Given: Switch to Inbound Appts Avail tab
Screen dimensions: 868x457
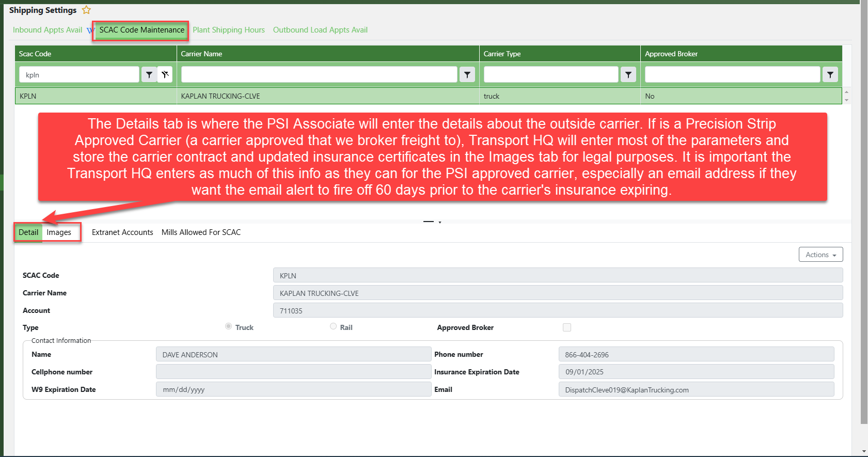Looking at the screenshot, I should click(48, 30).
